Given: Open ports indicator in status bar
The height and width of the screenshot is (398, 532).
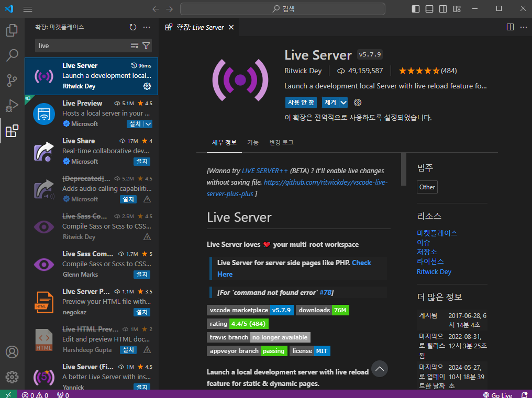Looking at the screenshot, I should click(x=63, y=395).
